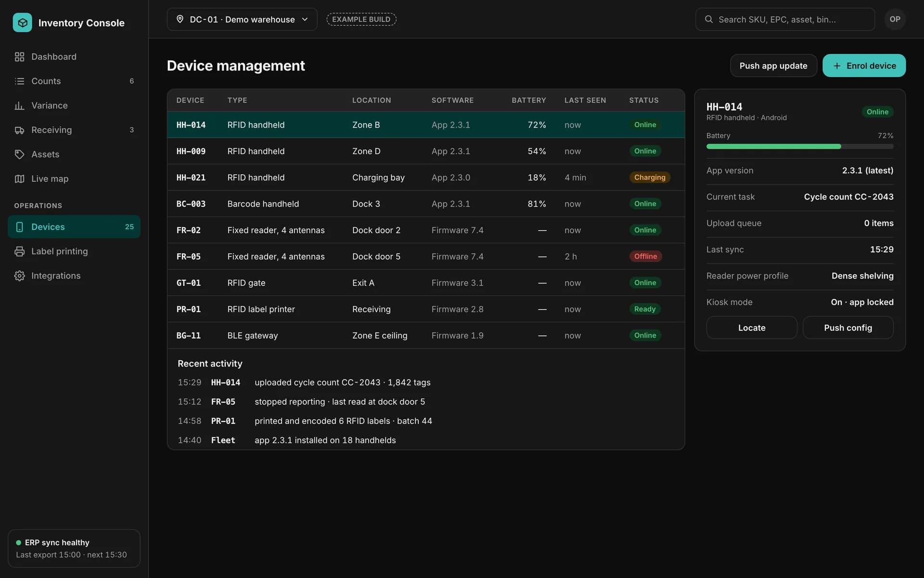
Task: Click the green ERP sync status dot
Action: (19, 543)
